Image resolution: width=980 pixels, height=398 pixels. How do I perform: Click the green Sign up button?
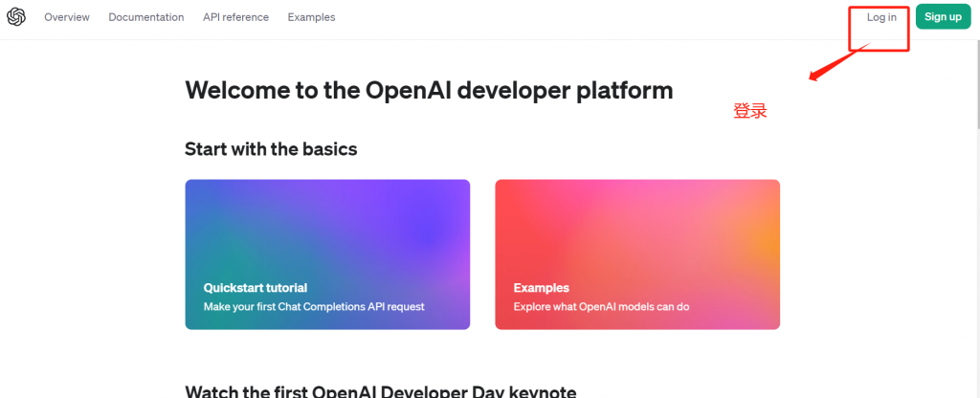click(x=943, y=17)
